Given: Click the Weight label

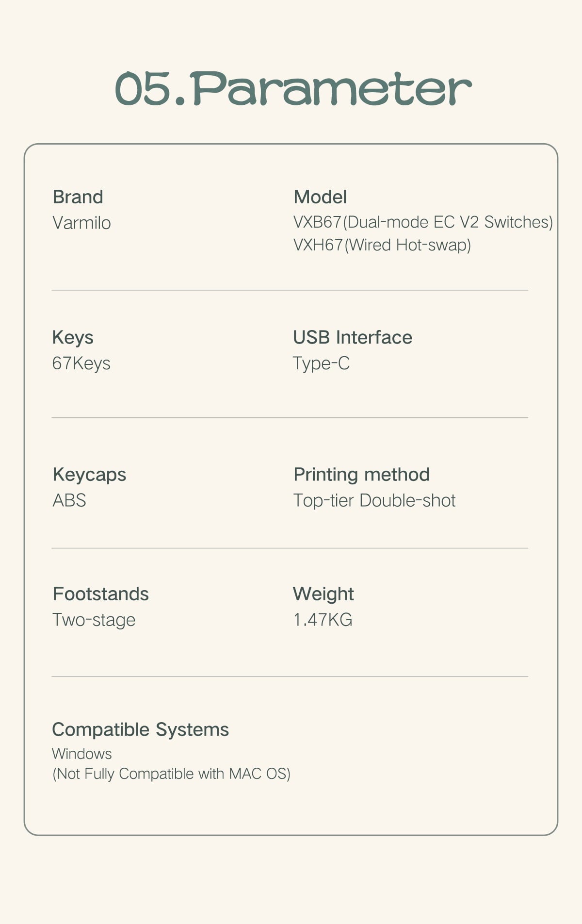Looking at the screenshot, I should coord(323,594).
